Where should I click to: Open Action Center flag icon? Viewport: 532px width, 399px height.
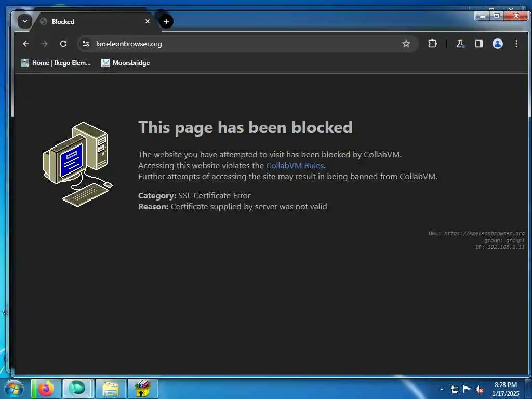click(x=467, y=389)
